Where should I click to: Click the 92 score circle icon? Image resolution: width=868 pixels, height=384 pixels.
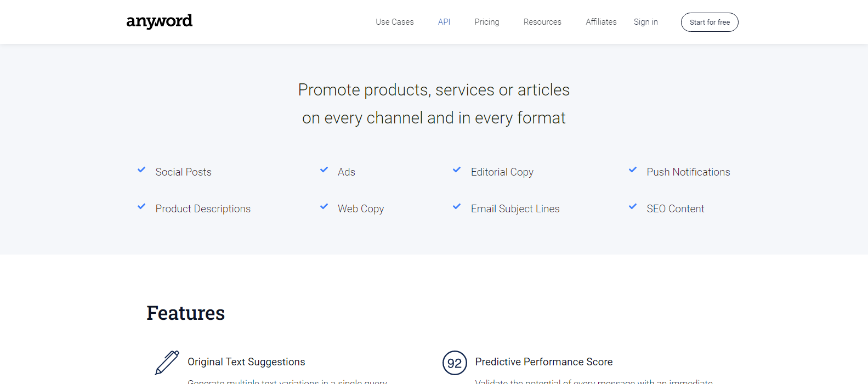(455, 363)
